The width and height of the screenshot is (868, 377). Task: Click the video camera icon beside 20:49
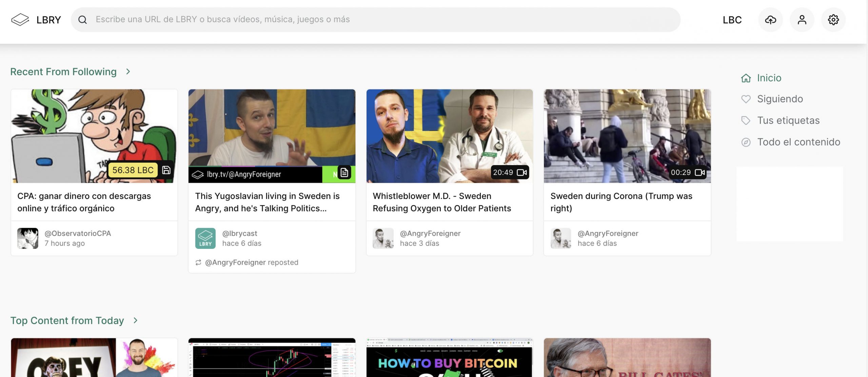[522, 172]
